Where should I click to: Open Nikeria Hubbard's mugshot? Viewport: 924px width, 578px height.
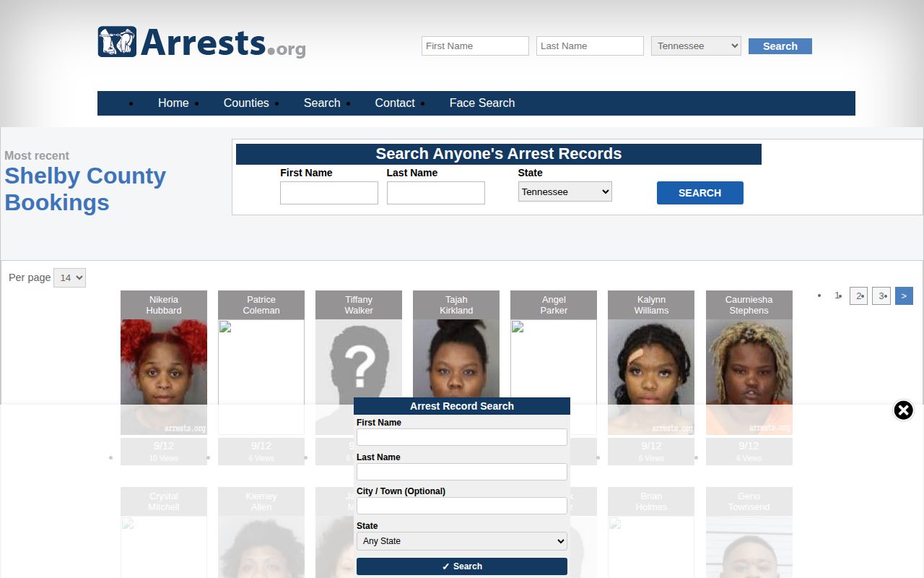pyautogui.click(x=164, y=377)
